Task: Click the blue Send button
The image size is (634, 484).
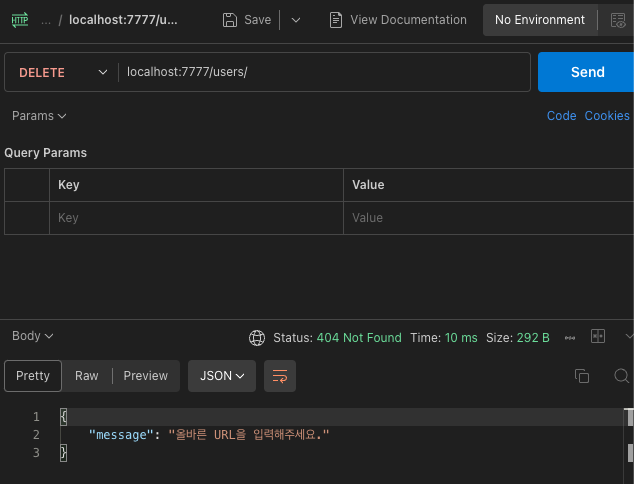Action: click(x=587, y=72)
